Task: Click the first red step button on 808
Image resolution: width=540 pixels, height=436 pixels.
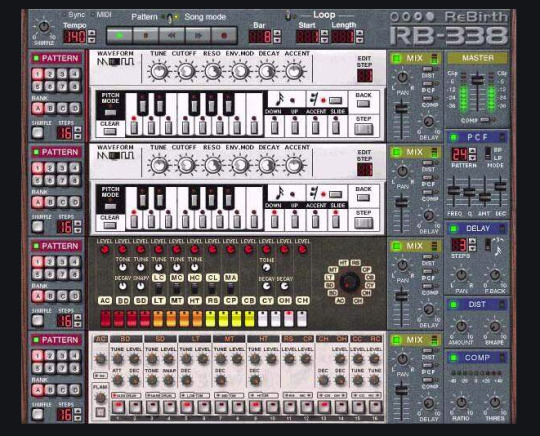Action: tap(105, 319)
